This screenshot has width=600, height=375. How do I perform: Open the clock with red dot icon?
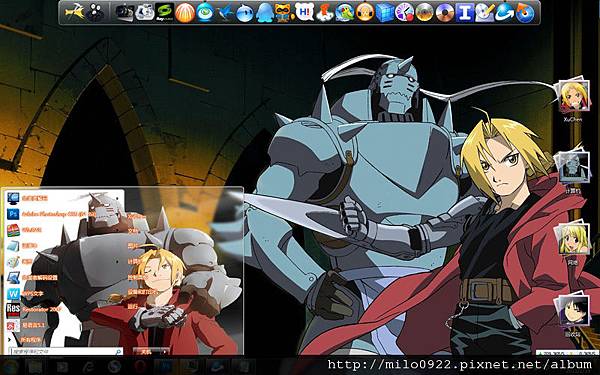pos(404,13)
